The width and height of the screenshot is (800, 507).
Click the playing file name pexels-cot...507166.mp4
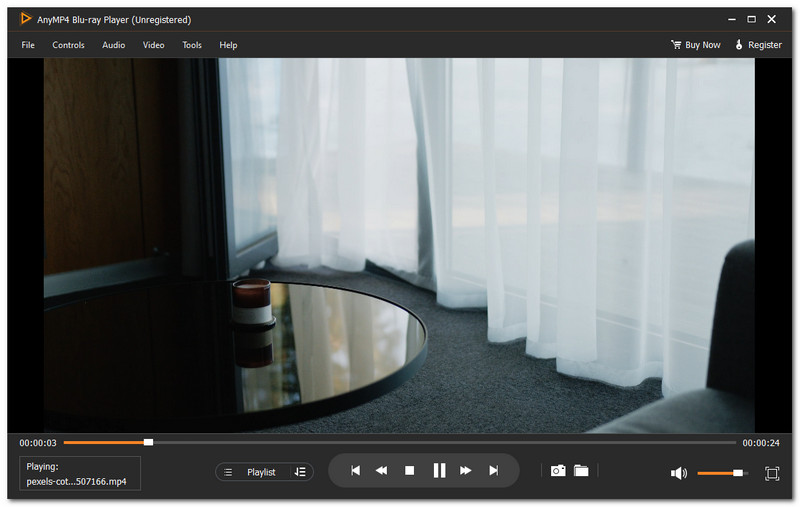point(77,481)
